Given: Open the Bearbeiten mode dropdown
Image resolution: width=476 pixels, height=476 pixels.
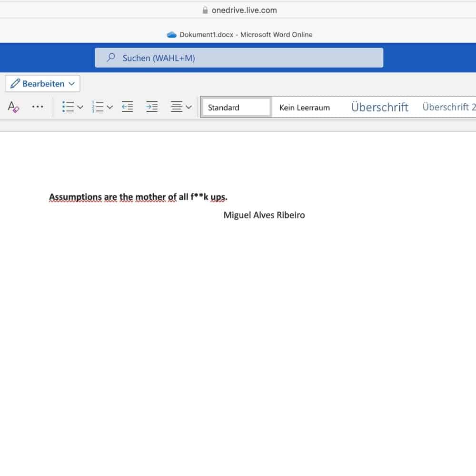Looking at the screenshot, I should 42,83.
